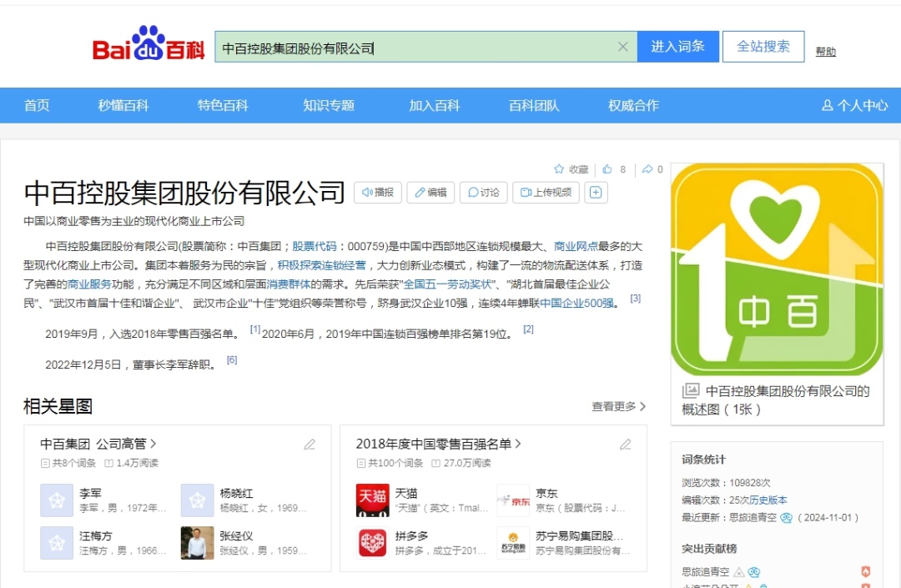Edit the 2018年度中国零售百强名单 card with pencil icon
The image size is (901, 588).
coord(626,444)
